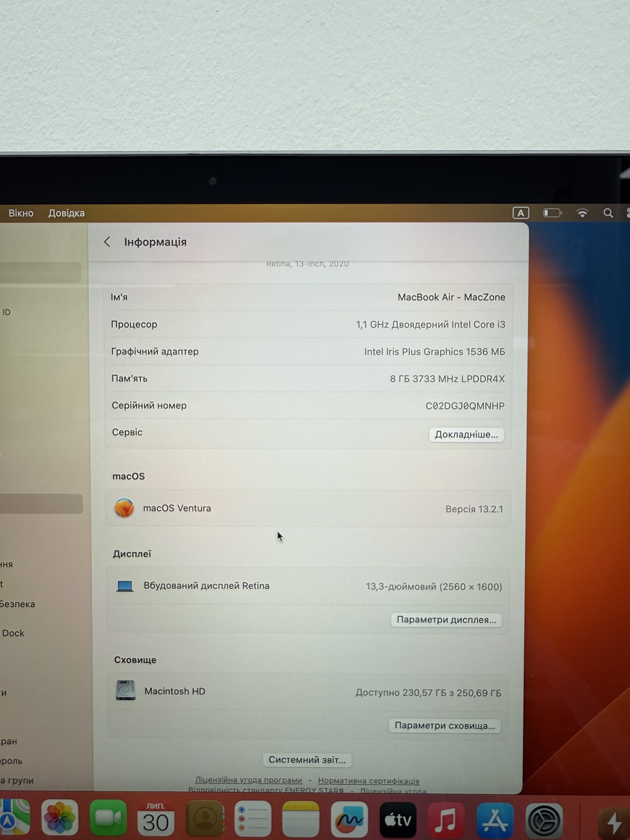Viewport: 630px width, 840px height.
Task: Click the 'Процесор' row label
Action: (134, 324)
